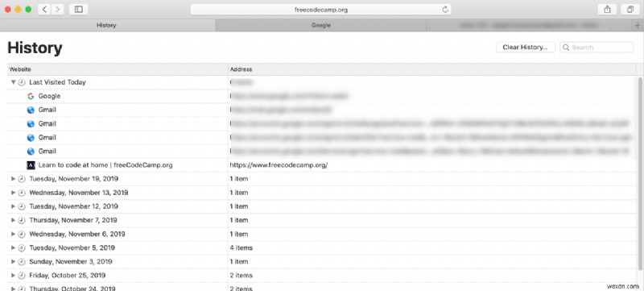The height and width of the screenshot is (291, 644).
Task: Add a new tab with plus button
Action: (x=638, y=26)
